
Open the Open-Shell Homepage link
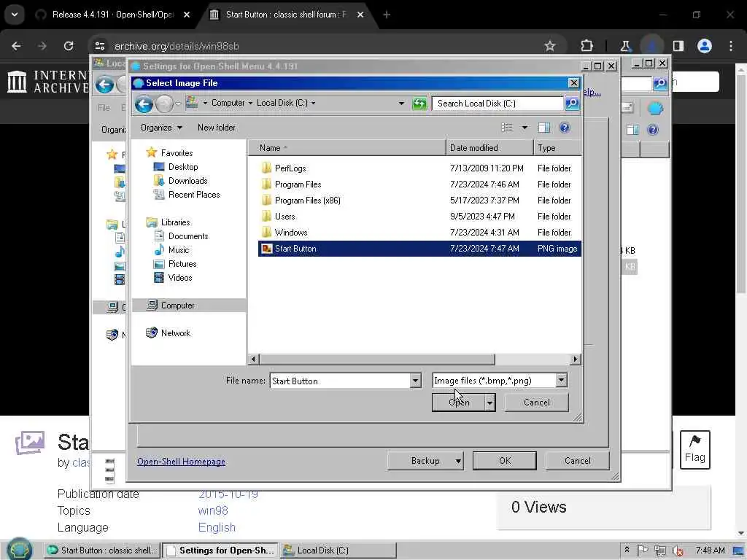pos(181,462)
